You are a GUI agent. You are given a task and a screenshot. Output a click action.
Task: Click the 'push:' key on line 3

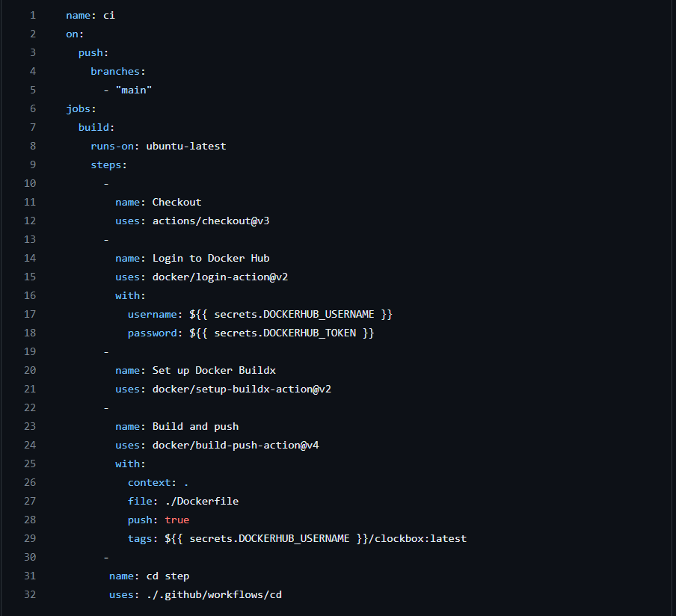coord(90,52)
